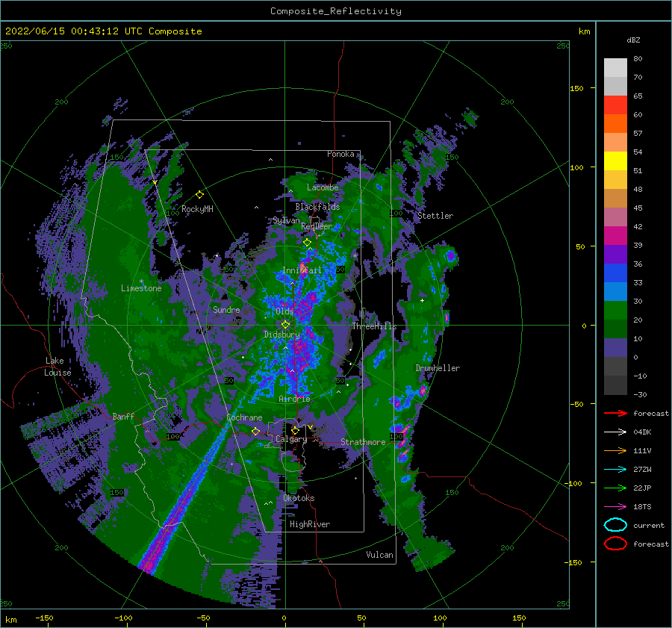Image resolution: width=672 pixels, height=628 pixels.
Task: Click the Cochrane town label
Action: (x=244, y=417)
